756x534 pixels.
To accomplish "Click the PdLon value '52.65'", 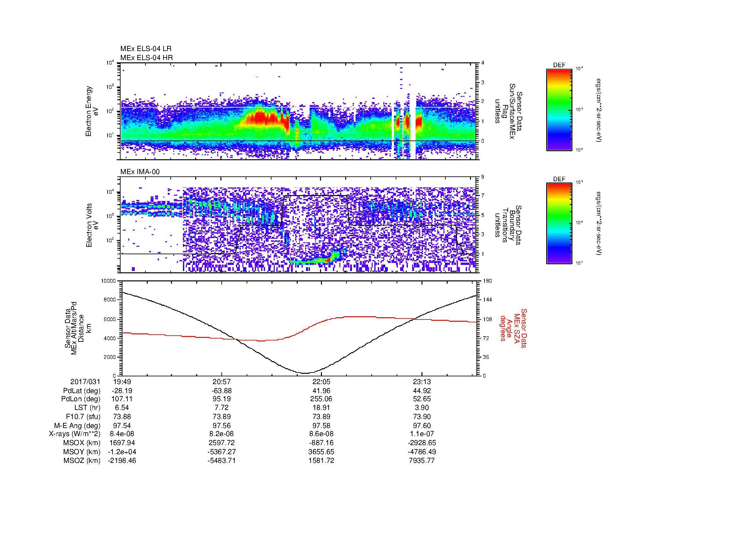I will (x=422, y=399).
